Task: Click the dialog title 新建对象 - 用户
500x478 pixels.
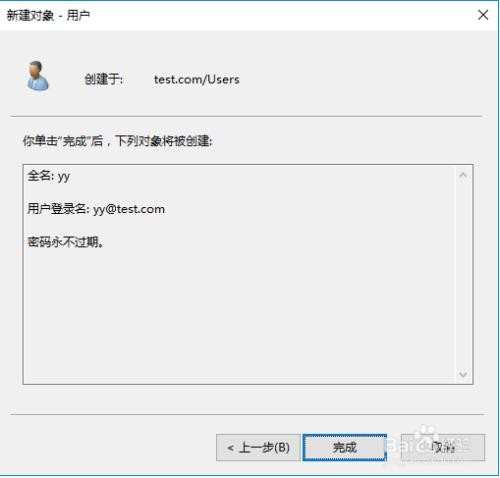Action: point(49,15)
